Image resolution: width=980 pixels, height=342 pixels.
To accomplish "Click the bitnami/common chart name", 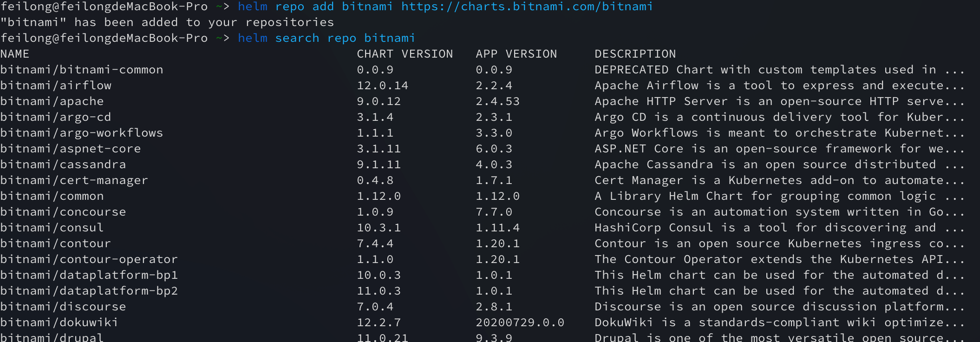I will click(x=52, y=196).
